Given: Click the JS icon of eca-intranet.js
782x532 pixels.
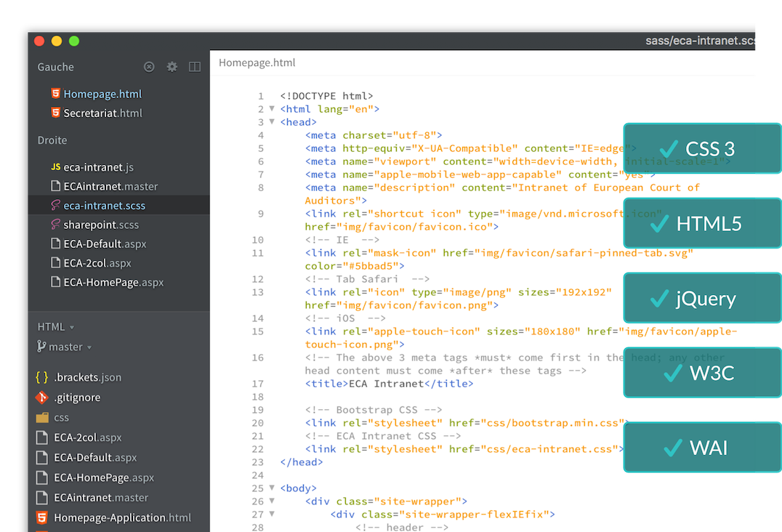Looking at the screenshot, I should pyautogui.click(x=55, y=166).
